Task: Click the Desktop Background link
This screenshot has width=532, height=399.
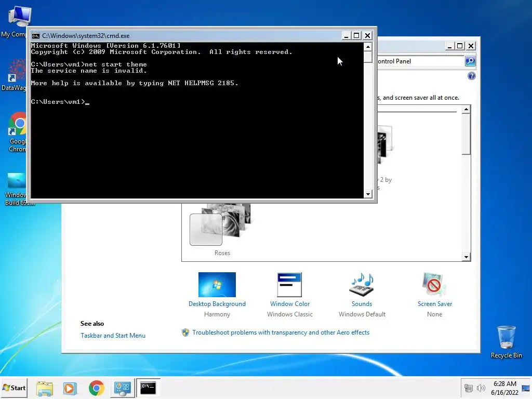Action: pyautogui.click(x=217, y=304)
